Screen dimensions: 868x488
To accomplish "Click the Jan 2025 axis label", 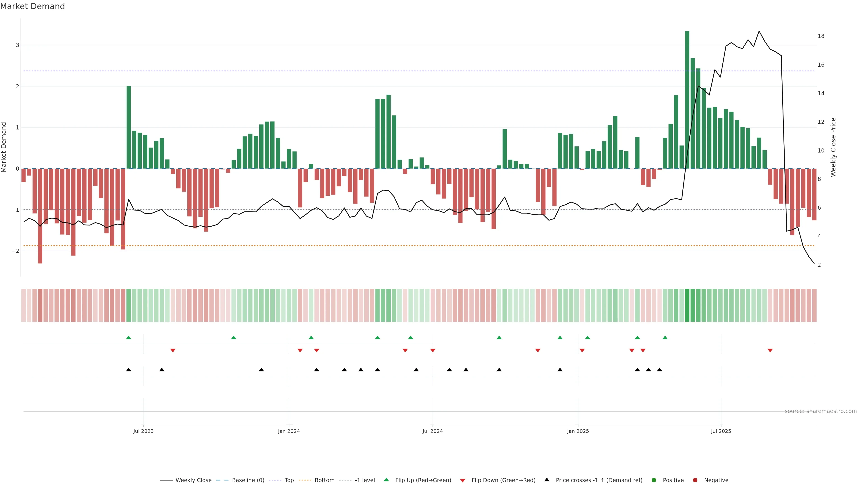I will tap(578, 431).
